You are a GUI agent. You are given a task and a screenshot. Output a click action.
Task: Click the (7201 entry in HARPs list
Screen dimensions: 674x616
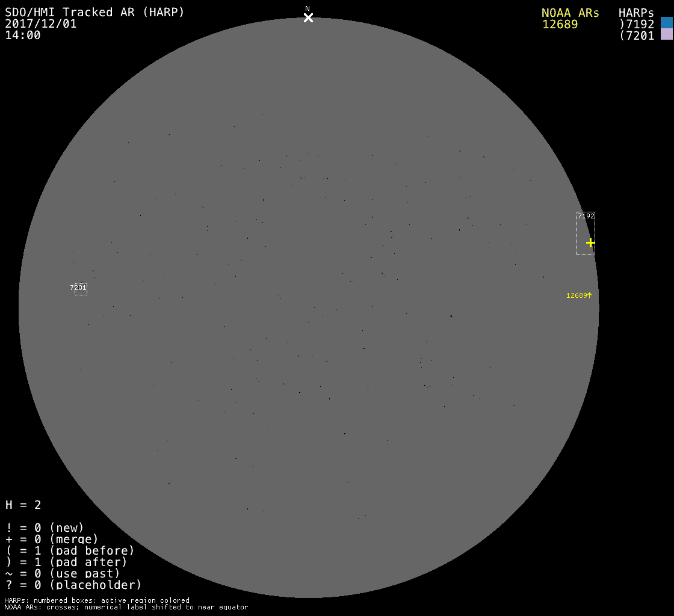click(x=637, y=35)
